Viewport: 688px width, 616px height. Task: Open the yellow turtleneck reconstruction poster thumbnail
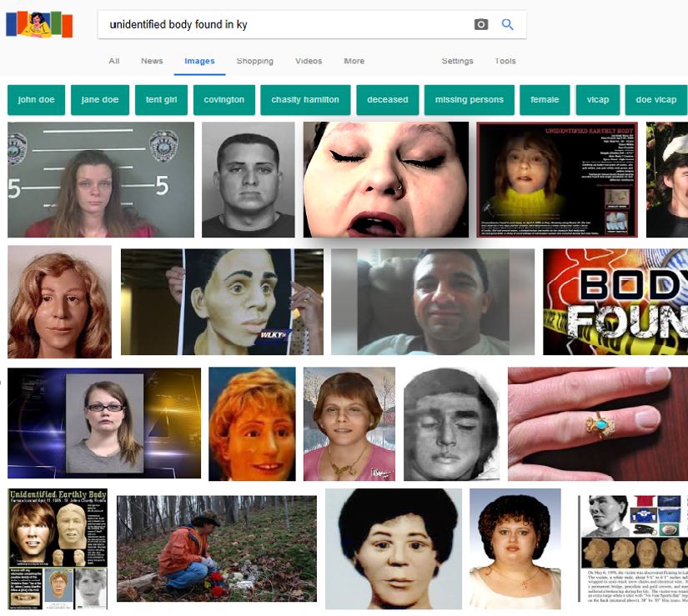[557, 180]
